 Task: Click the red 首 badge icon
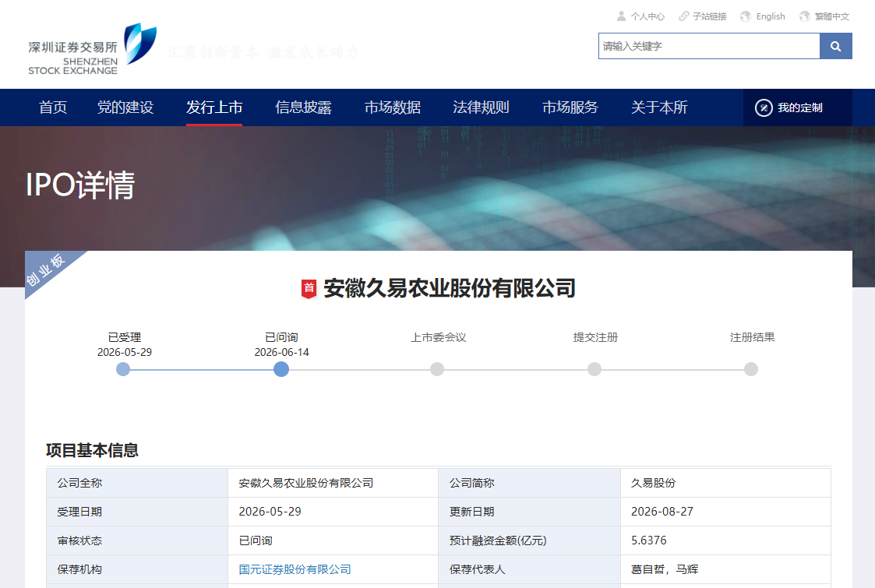309,288
